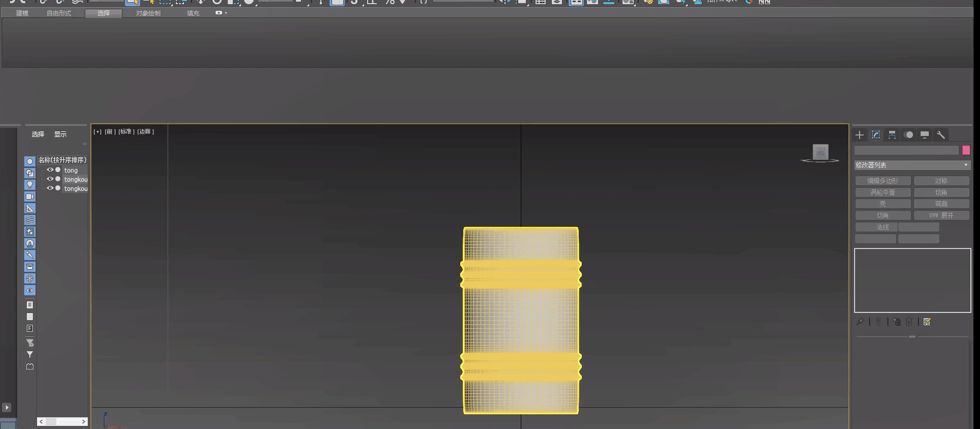Click the Make Unique icon under the stack
This screenshot has height=429, width=980.
pyautogui.click(x=897, y=321)
